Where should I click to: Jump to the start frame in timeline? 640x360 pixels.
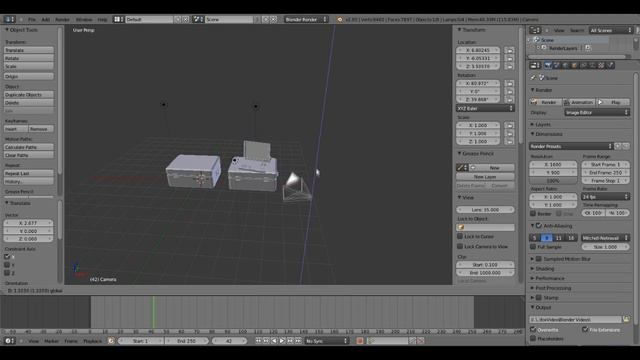pos(258,341)
